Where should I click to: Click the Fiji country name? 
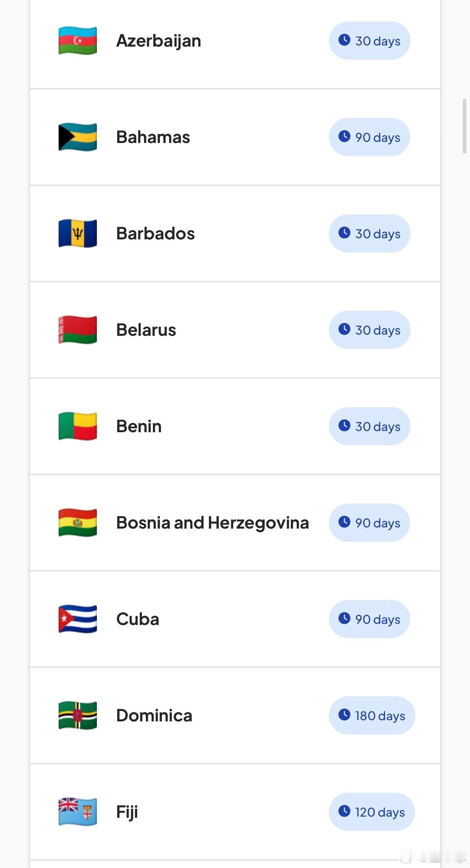[x=127, y=812]
